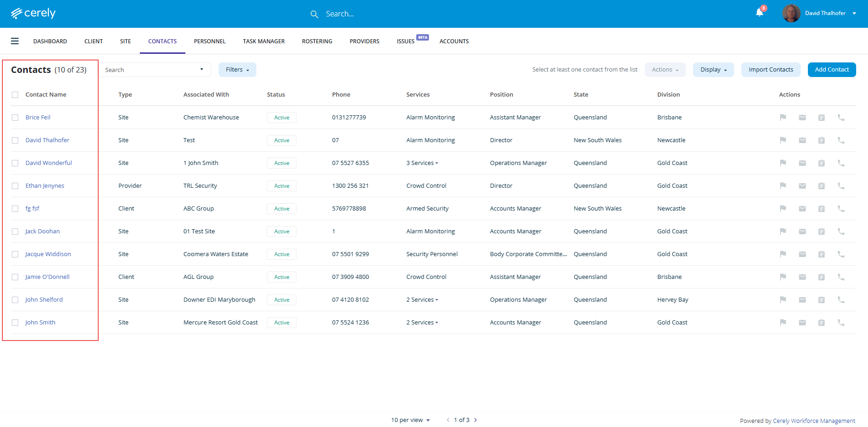Open the 10 per view selector
The height and width of the screenshot is (427, 868).
point(410,420)
